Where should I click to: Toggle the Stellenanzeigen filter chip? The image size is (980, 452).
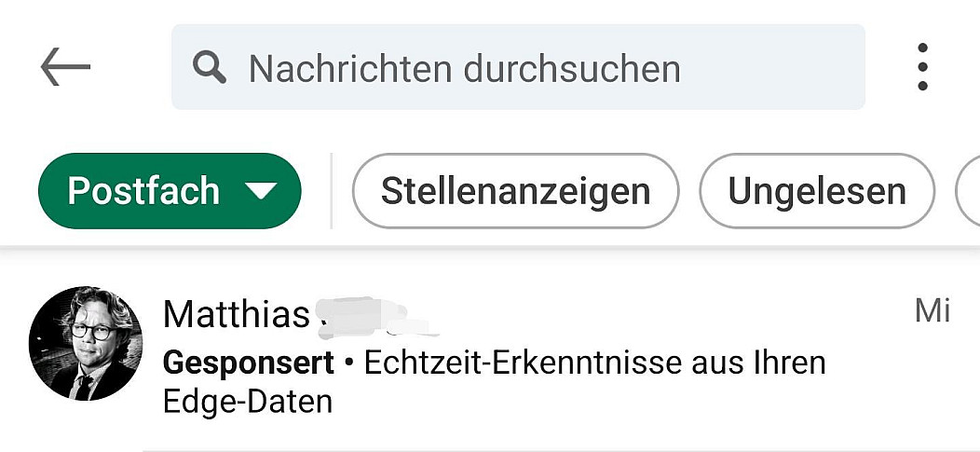(x=515, y=191)
